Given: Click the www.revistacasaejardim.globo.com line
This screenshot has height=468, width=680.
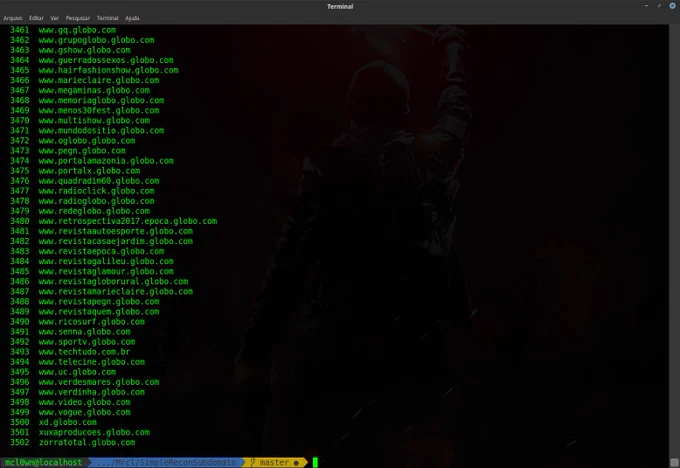Looking at the screenshot, I should pos(116,241).
